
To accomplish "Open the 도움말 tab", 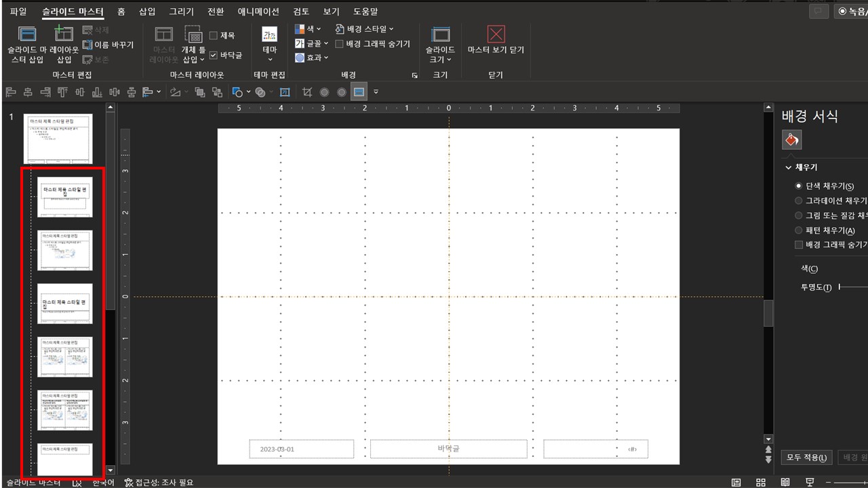I will point(366,12).
